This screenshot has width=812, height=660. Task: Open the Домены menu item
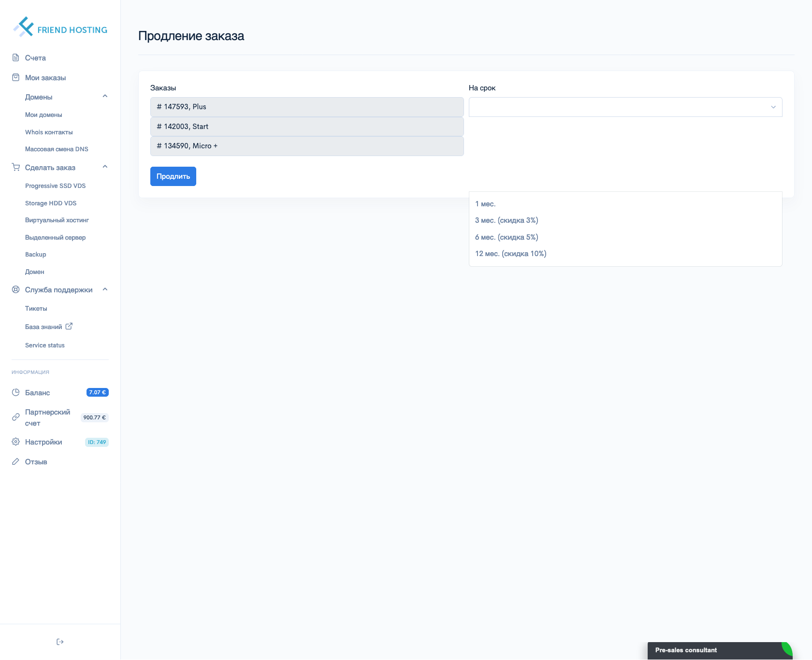click(x=39, y=97)
